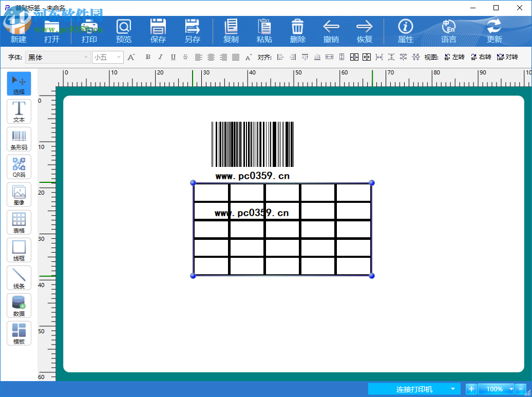Open a file with 打开 icon

pos(51,31)
